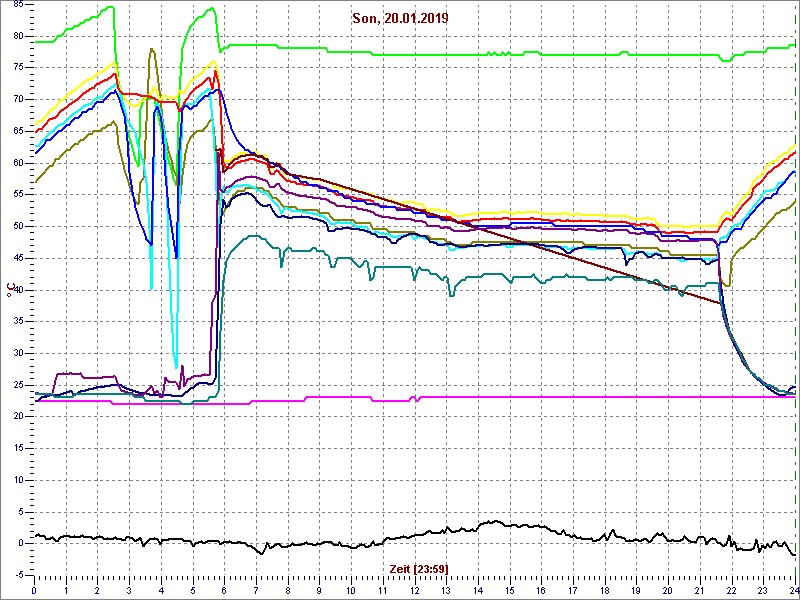Click hour "3" on the time axis
The height and width of the screenshot is (600, 800).
point(129,589)
